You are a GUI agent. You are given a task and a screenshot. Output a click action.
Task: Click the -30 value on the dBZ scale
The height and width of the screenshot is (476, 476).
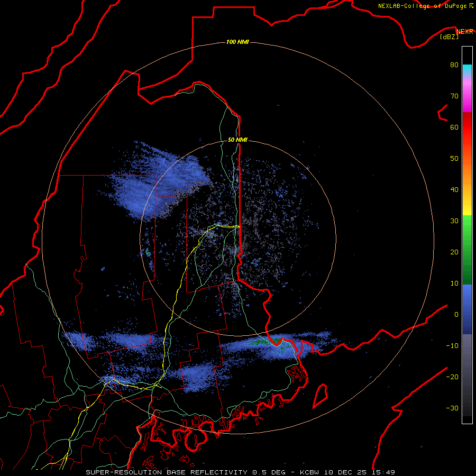[x=452, y=408]
